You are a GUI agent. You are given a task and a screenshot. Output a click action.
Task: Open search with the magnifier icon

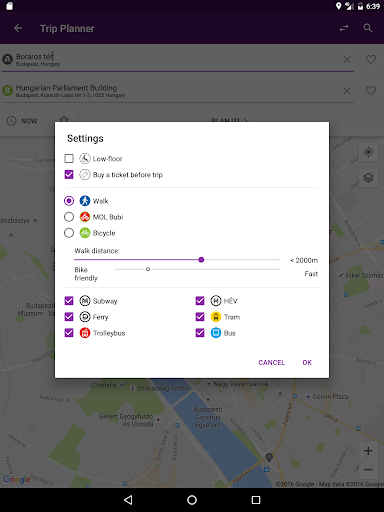click(x=368, y=28)
